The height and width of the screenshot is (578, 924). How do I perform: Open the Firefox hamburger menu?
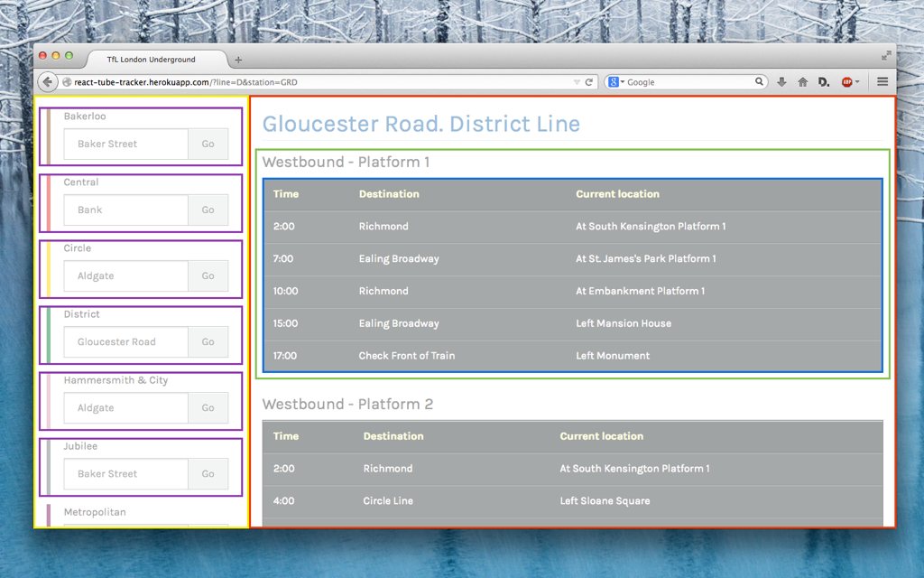tap(882, 81)
